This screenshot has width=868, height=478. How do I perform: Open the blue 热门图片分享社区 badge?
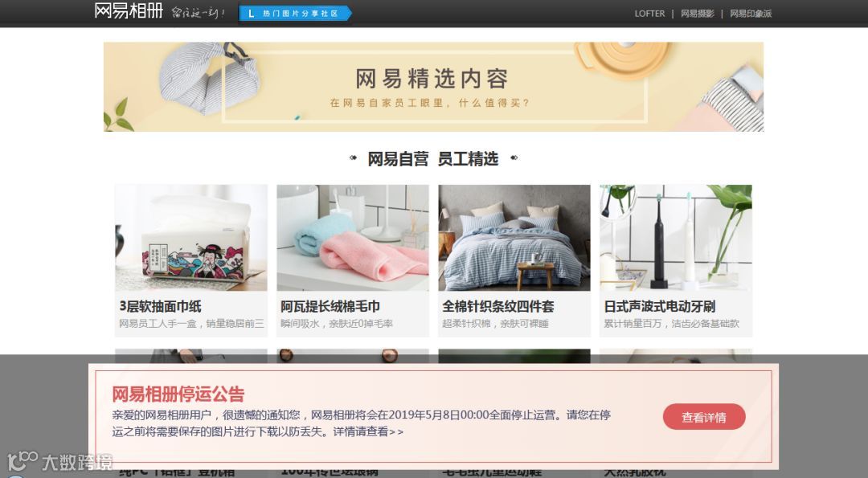(x=295, y=14)
